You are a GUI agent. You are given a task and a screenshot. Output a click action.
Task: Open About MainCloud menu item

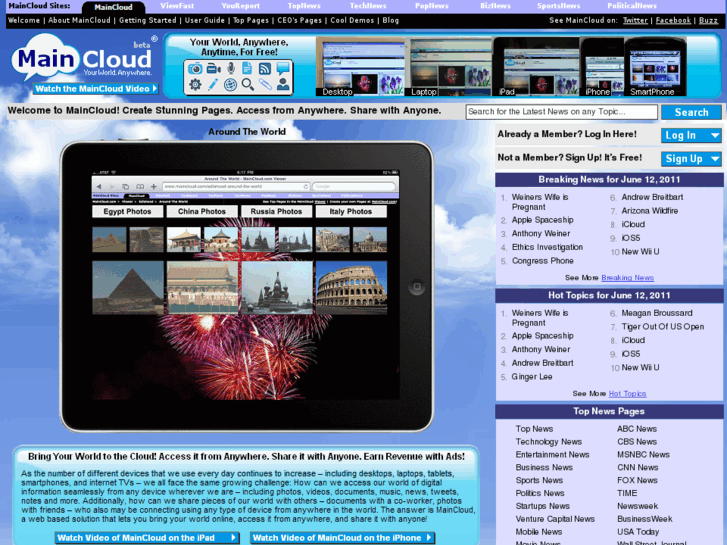click(79, 20)
